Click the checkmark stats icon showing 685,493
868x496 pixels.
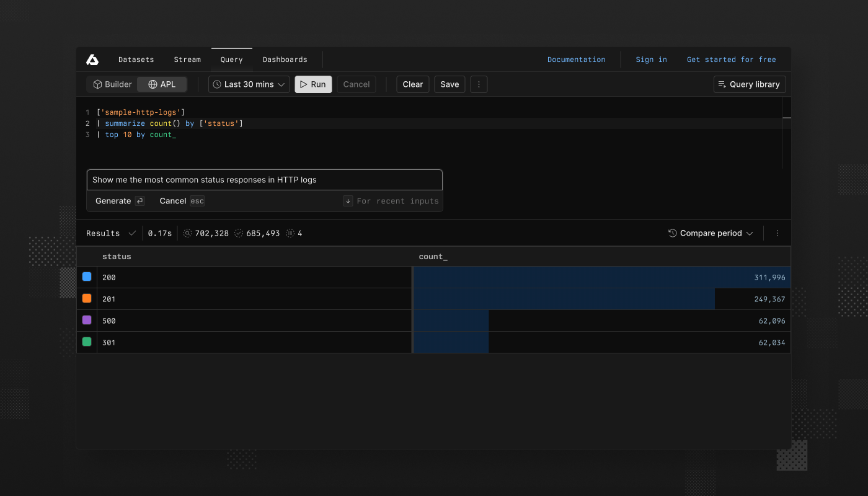click(x=239, y=233)
